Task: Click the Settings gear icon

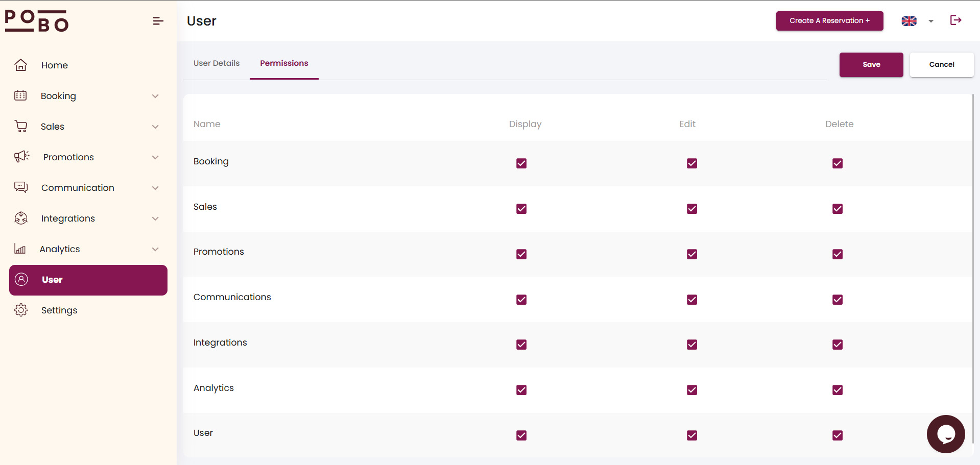Action: coord(21,310)
